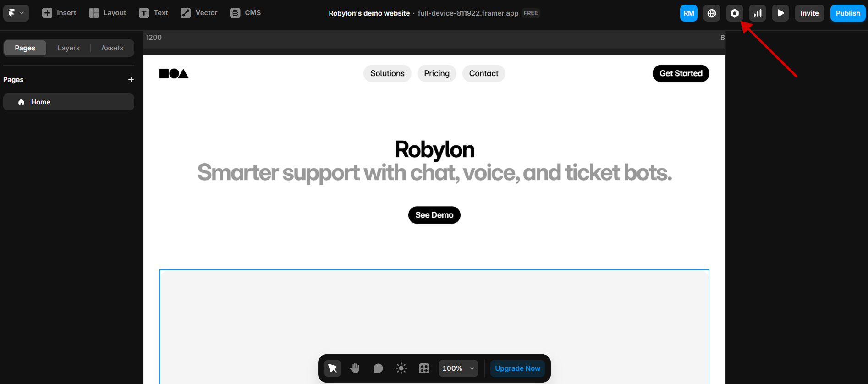
Task: Click the Solutions nav link on canvas
Action: pos(387,73)
